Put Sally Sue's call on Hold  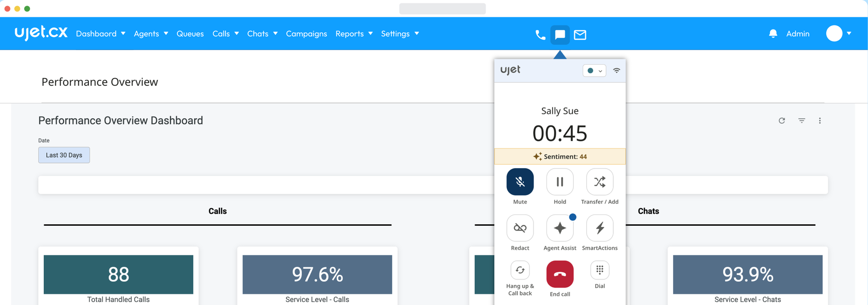[x=560, y=182]
